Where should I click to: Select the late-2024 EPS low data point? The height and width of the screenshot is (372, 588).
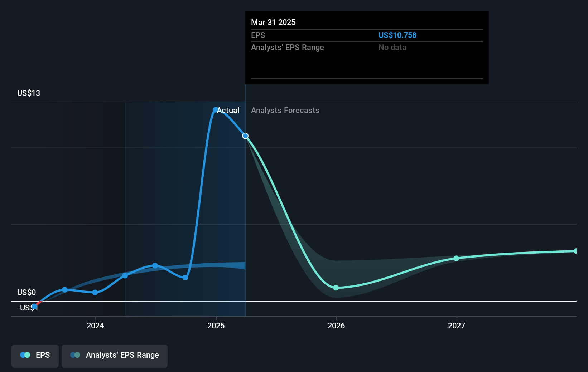pos(185,278)
